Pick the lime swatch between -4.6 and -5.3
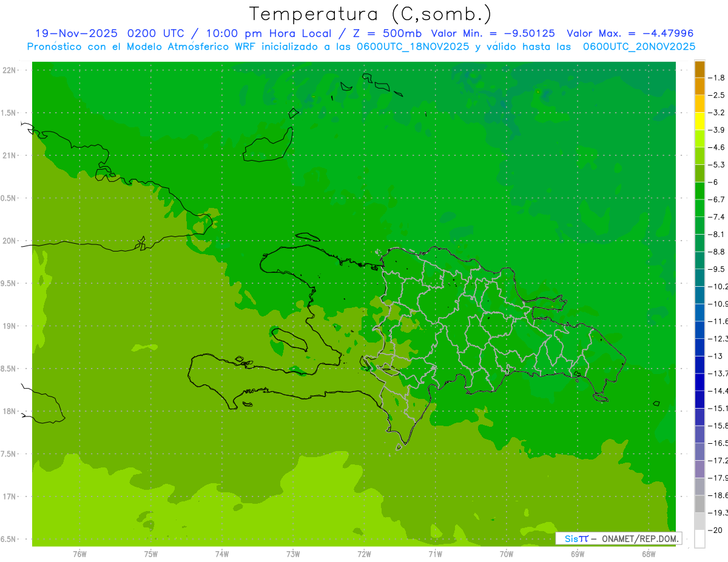The height and width of the screenshot is (562, 728). 699,156
